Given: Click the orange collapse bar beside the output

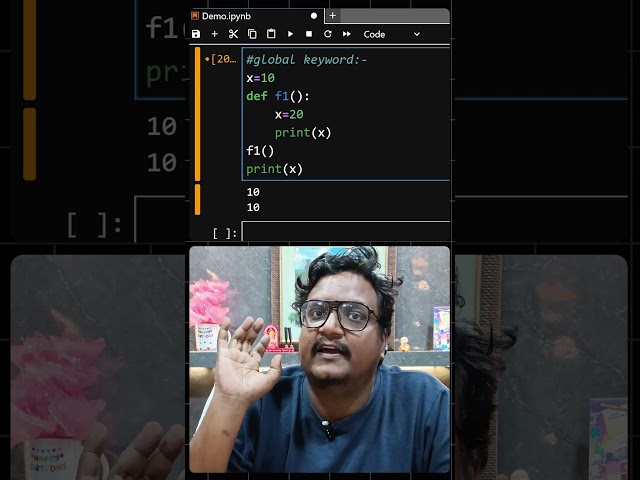Looking at the screenshot, I should click(x=198, y=200).
